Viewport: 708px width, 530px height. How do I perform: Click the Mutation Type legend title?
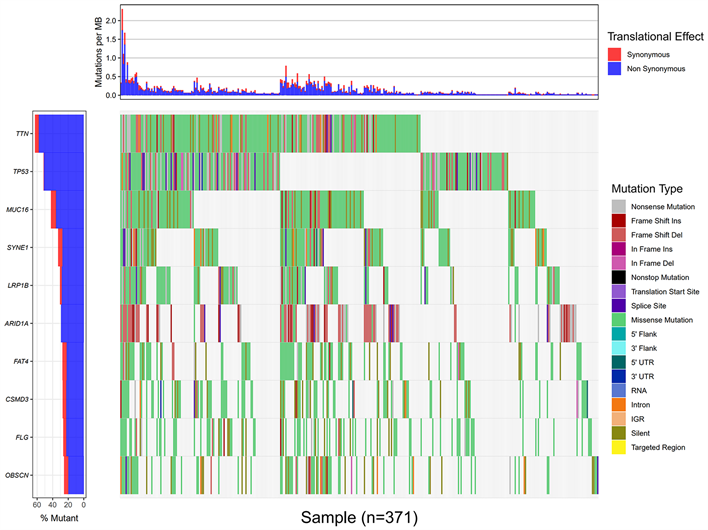point(646,188)
